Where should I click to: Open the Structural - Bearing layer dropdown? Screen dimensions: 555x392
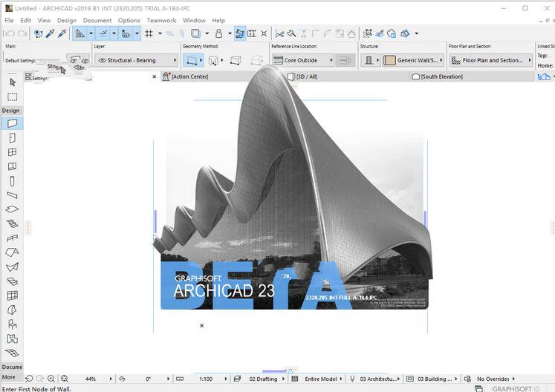pos(137,60)
